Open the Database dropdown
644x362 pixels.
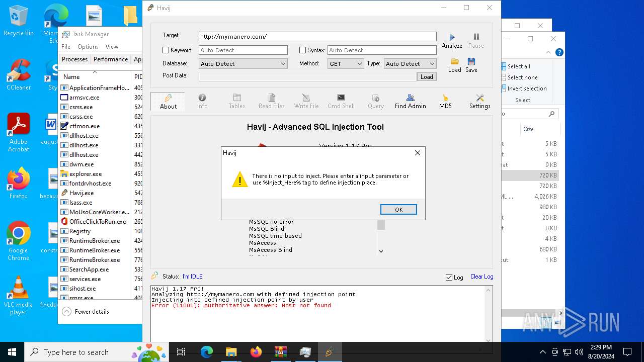(x=243, y=64)
